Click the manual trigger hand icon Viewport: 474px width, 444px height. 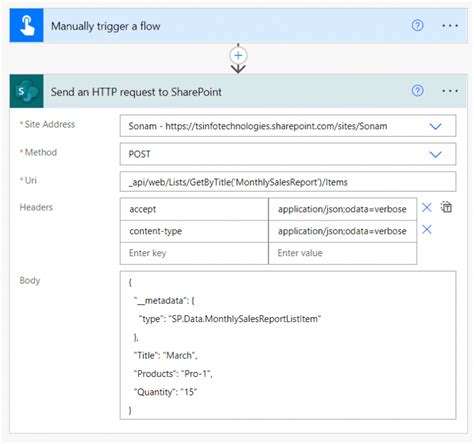point(26,26)
